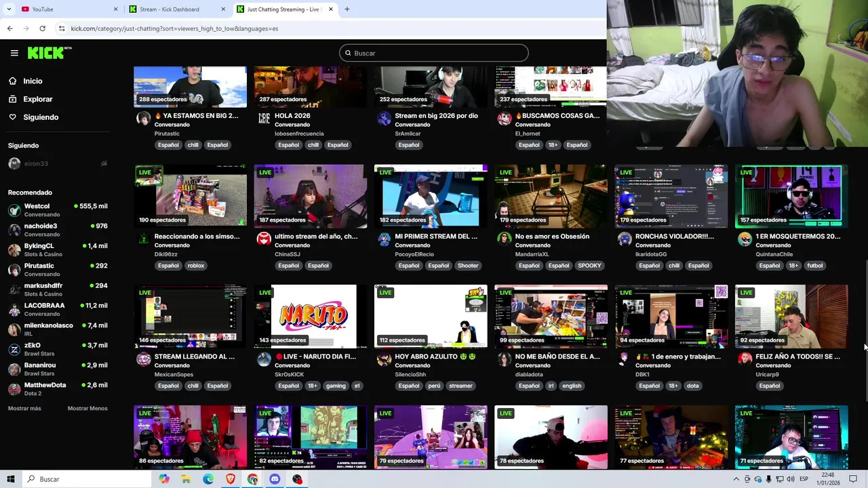Viewport: 868px width, 488px height.
Task: Open Windows notification center
Action: point(853,479)
